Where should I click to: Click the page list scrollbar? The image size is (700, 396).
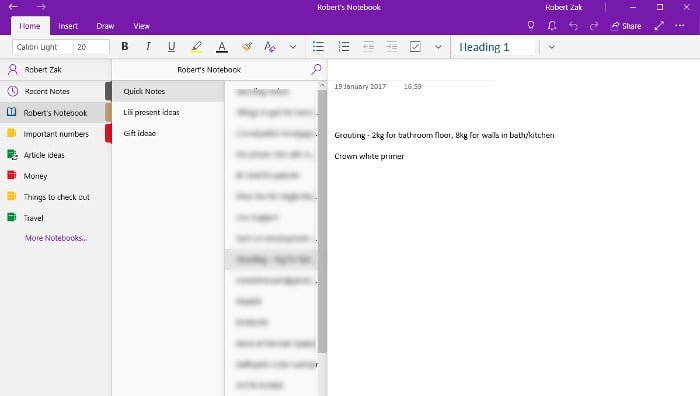coord(322,221)
